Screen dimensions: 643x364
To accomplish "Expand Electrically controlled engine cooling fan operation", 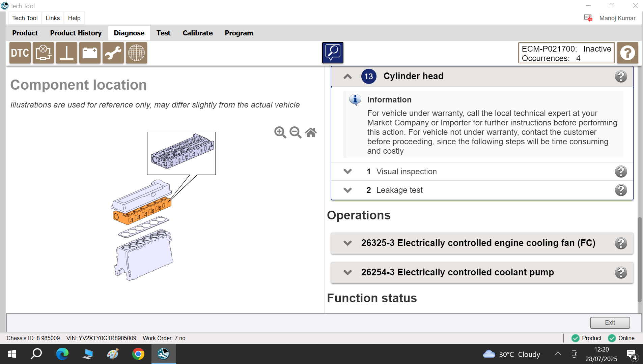I will point(348,243).
